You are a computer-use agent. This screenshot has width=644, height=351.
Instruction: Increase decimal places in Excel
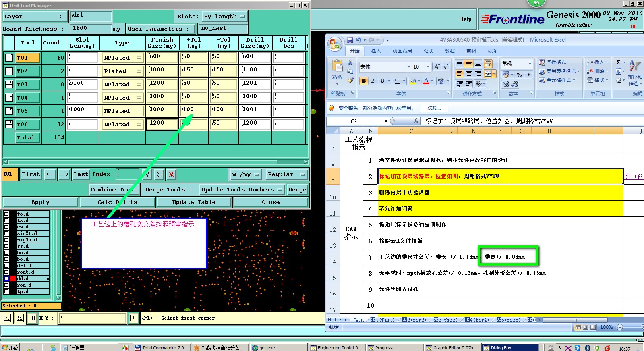pos(506,84)
